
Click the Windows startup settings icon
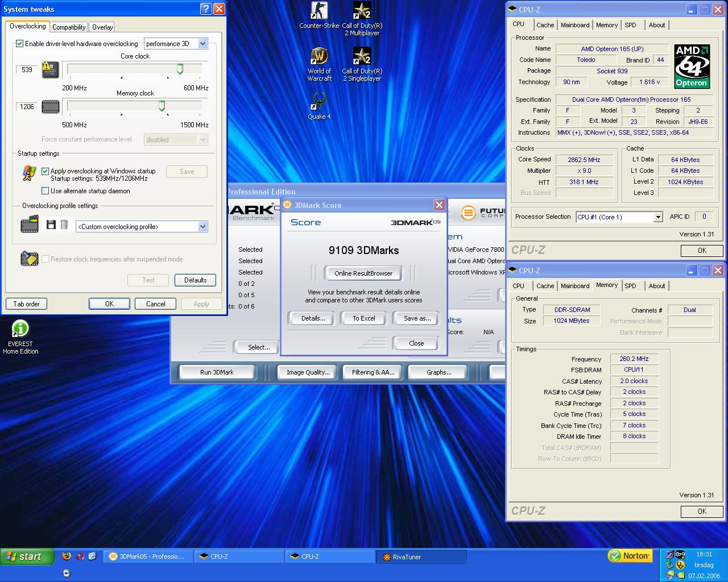coord(28,173)
